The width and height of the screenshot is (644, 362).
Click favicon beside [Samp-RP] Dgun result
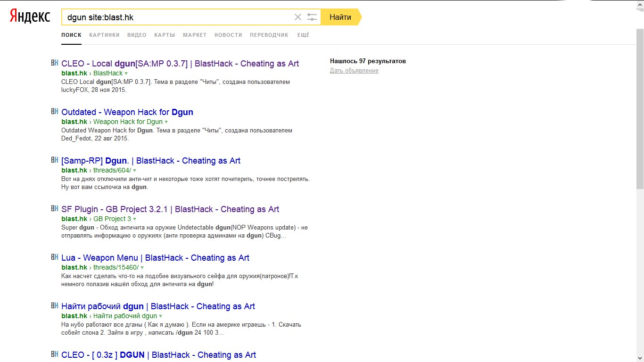tap(54, 160)
